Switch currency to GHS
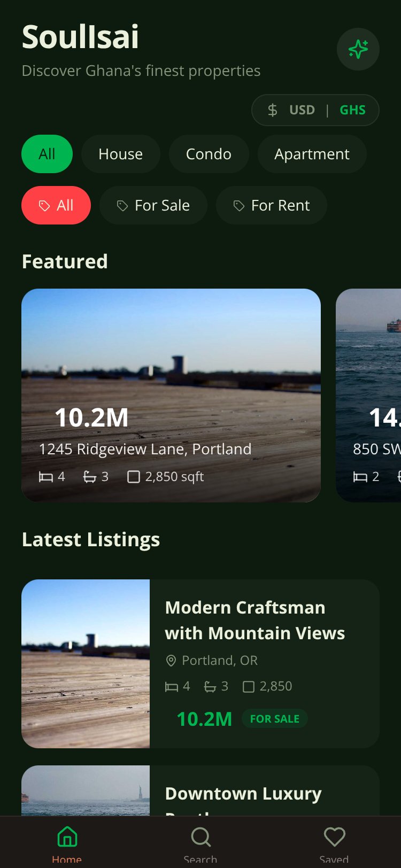401x868 pixels. (x=353, y=110)
